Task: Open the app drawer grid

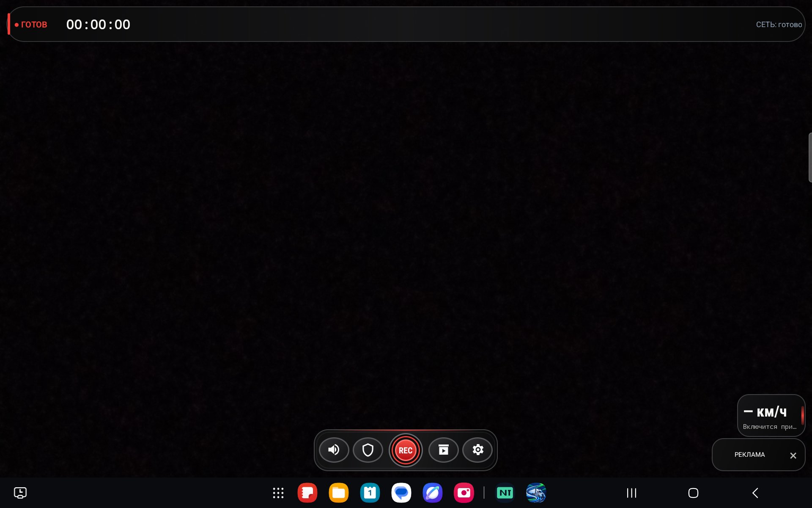Action: [278, 493]
